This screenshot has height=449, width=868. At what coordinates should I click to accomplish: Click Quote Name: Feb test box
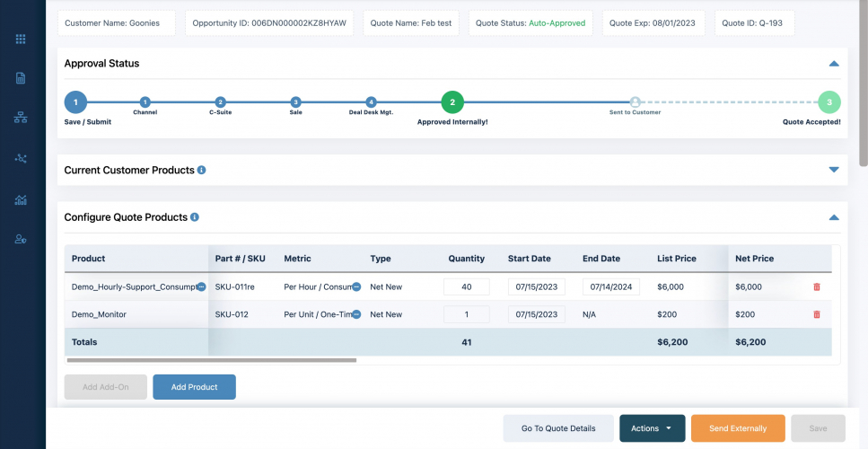[x=411, y=23]
